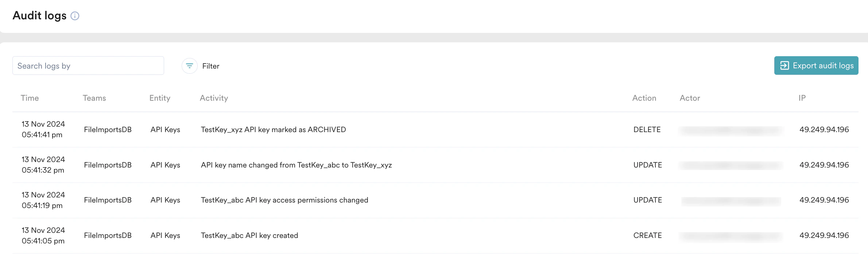The width and height of the screenshot is (868, 254).
Task: Click the Actor column header
Action: pyautogui.click(x=690, y=98)
